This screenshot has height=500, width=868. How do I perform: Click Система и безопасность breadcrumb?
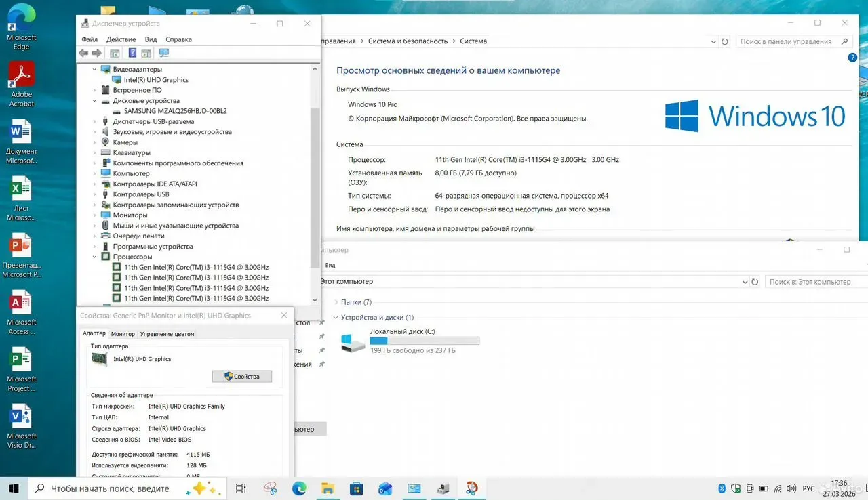[x=408, y=41]
